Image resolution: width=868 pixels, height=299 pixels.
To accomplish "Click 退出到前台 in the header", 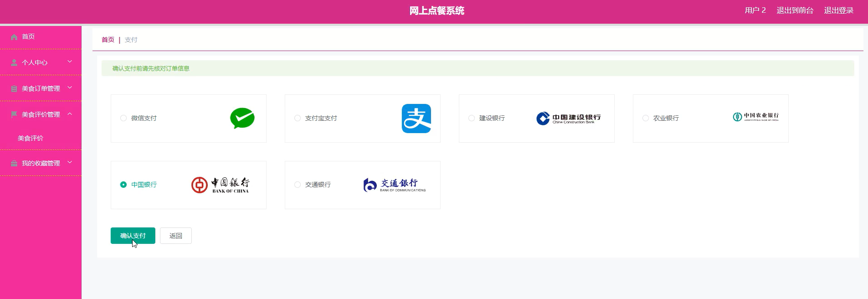I will tap(795, 10).
